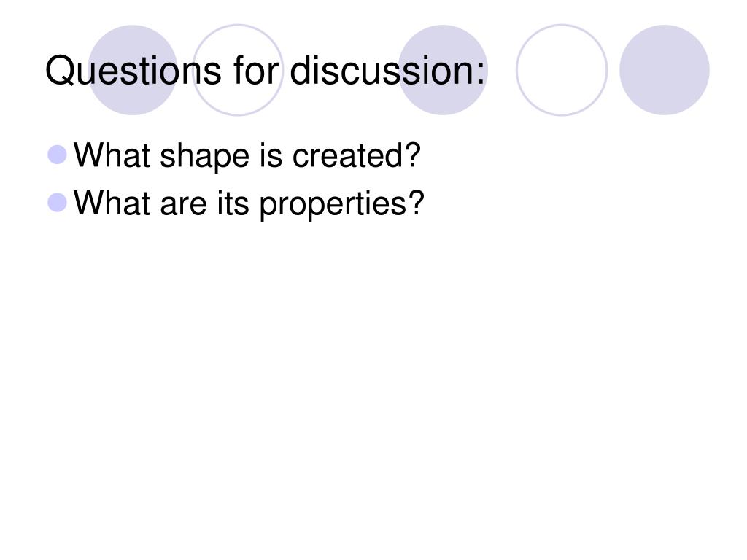The height and width of the screenshot is (560, 747).
Task: Click the bullet dot before 'What shape is created?'
Action: (x=57, y=155)
